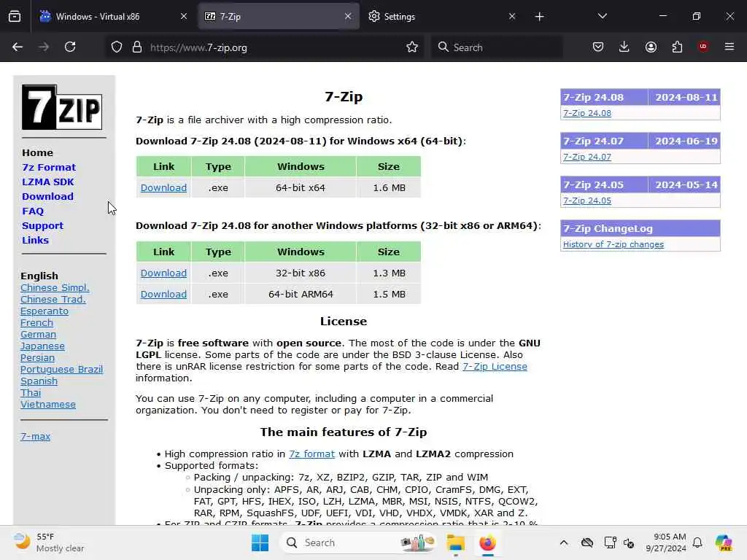This screenshot has height=560, width=747.
Task: Click the Firefox Search box
Action: pyautogui.click(x=496, y=47)
